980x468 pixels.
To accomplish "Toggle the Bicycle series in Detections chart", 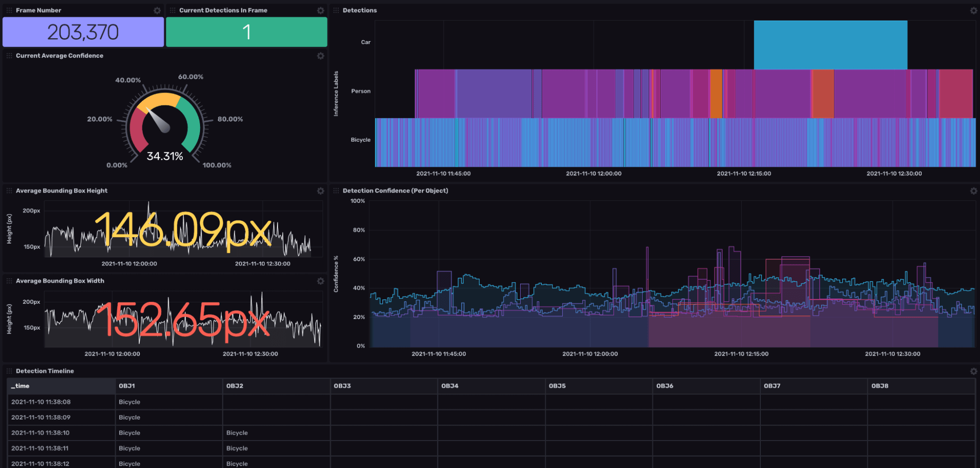I will click(360, 140).
